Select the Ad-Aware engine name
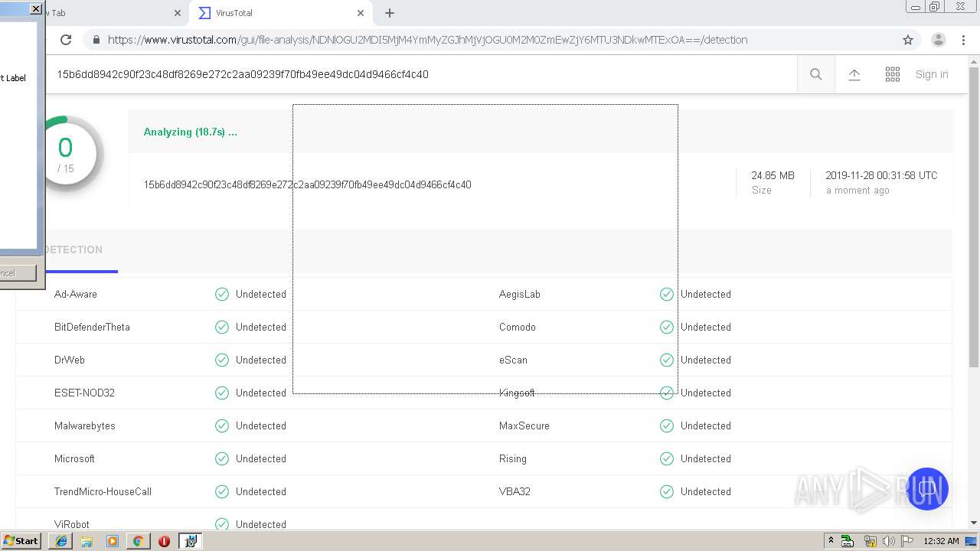 pos(76,294)
